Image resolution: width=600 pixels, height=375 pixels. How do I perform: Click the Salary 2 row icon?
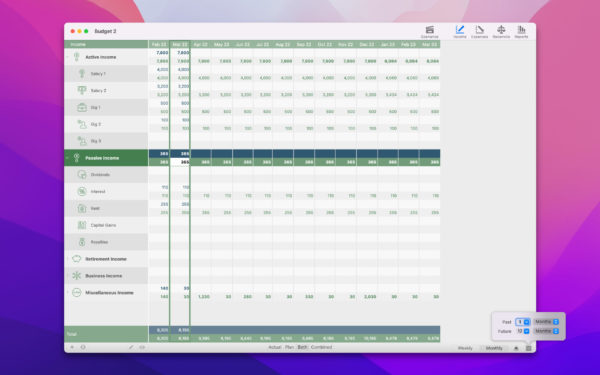pos(82,90)
